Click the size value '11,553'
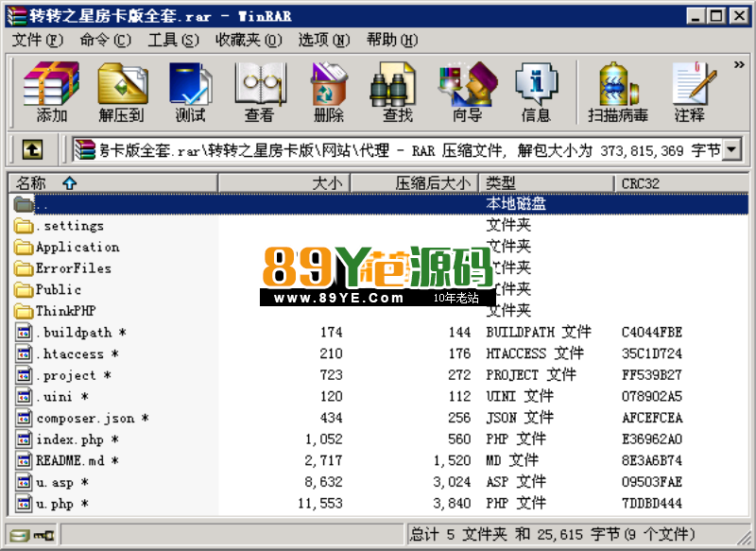 click(x=320, y=504)
